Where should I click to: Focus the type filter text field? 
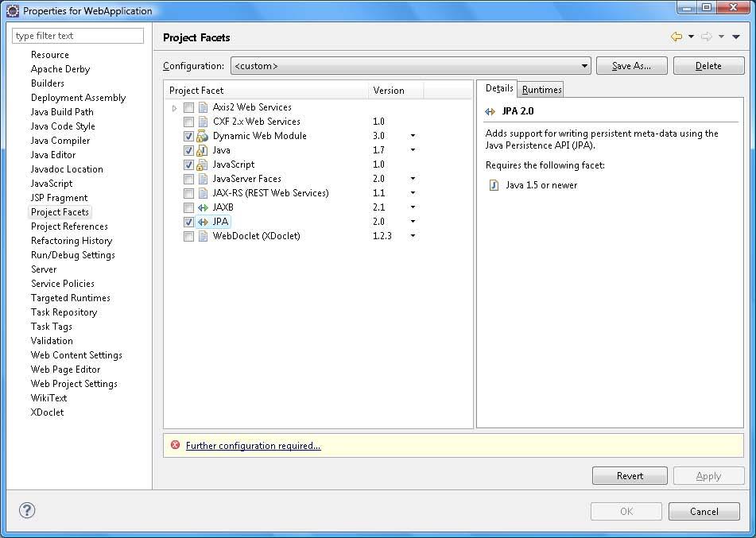tap(78, 36)
